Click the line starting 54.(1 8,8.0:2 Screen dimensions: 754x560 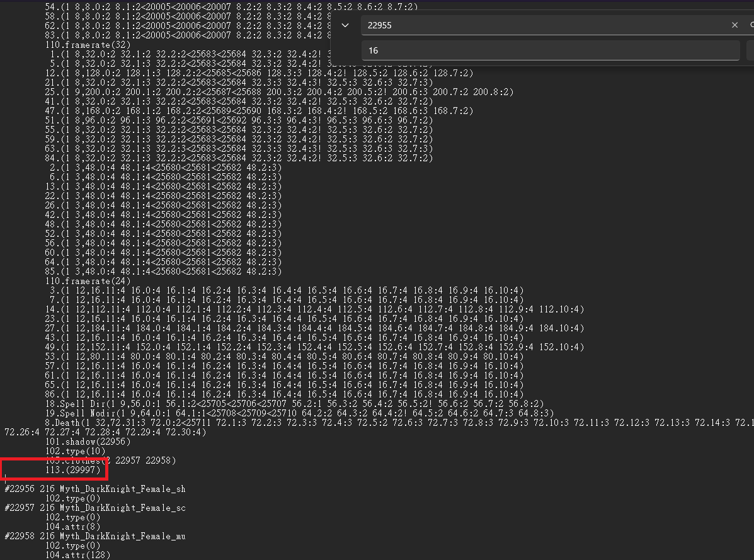(231, 7)
